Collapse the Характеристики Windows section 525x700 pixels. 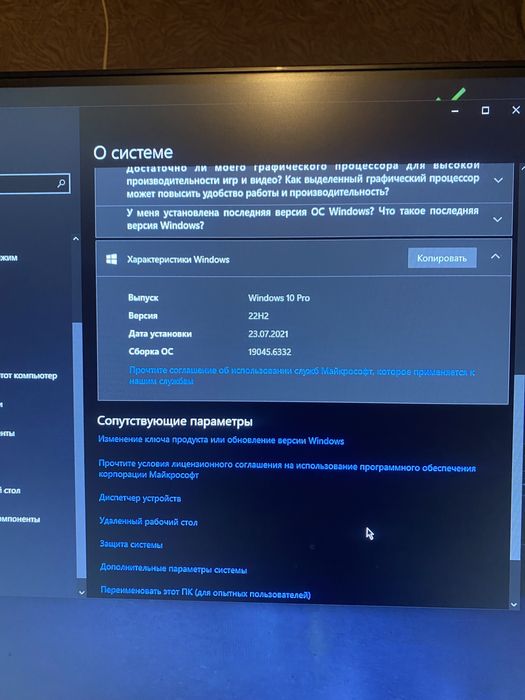coord(495,257)
